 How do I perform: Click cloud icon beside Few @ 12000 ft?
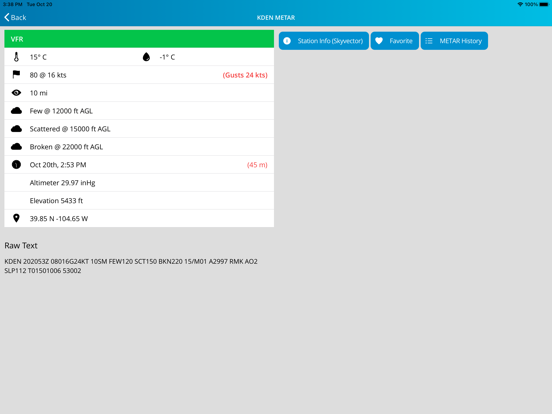tap(16, 111)
